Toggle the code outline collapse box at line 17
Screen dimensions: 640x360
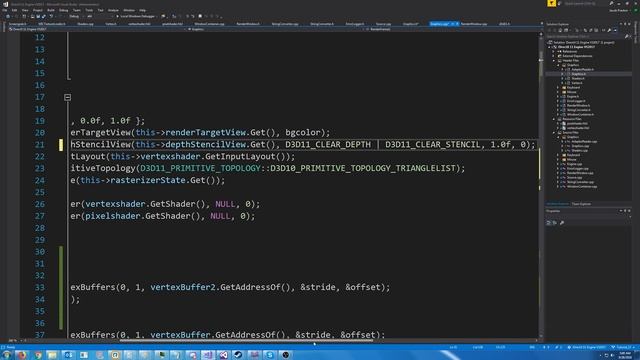point(68,97)
